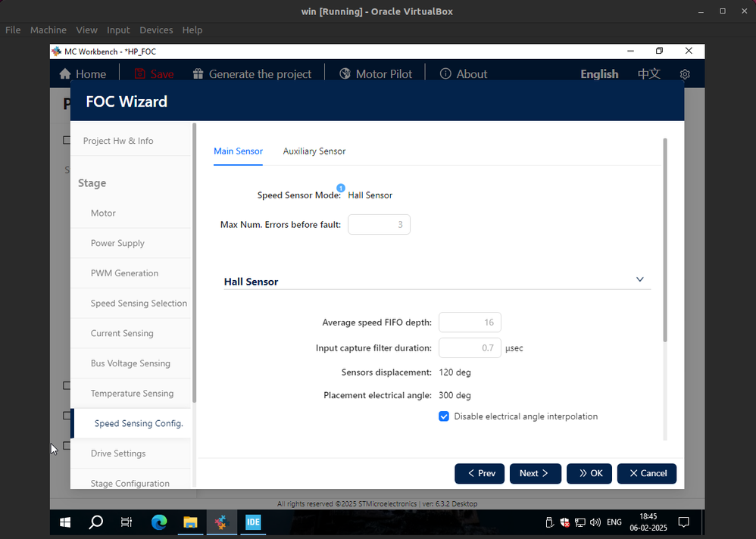Switch language to 中文
The image size is (756, 539).
point(649,73)
